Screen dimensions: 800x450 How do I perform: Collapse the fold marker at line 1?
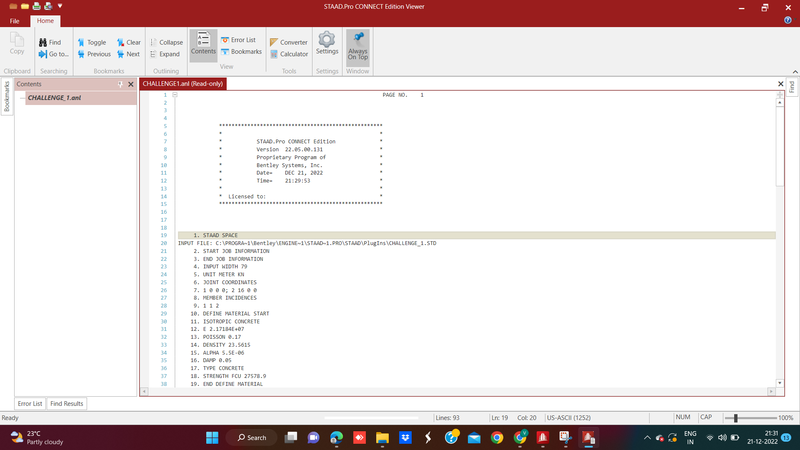click(175, 95)
